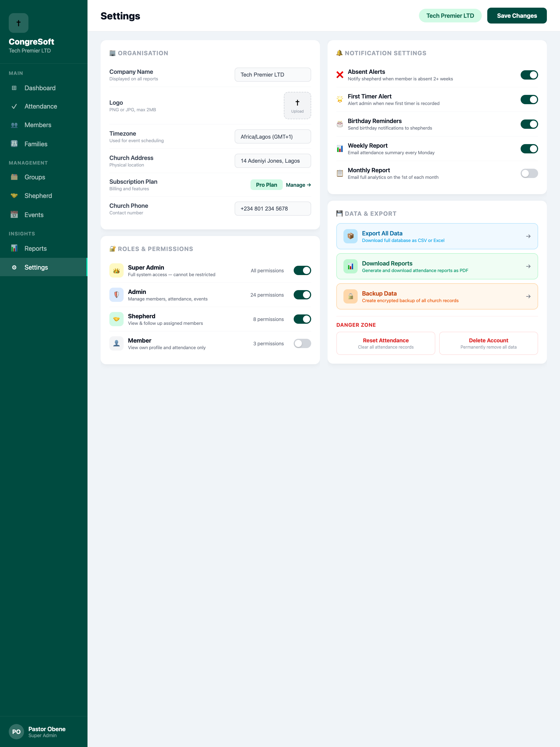Click the '8 permissions' text
The image size is (560, 747).
click(268, 319)
